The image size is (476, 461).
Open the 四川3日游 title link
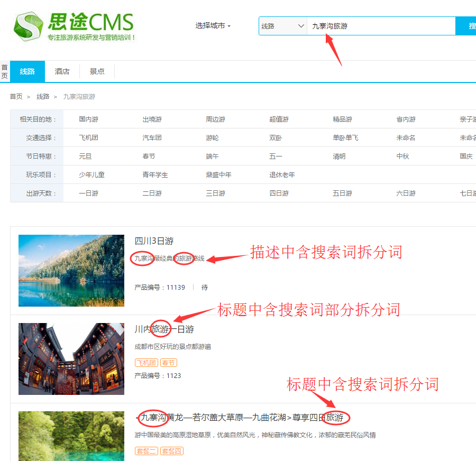coord(154,241)
